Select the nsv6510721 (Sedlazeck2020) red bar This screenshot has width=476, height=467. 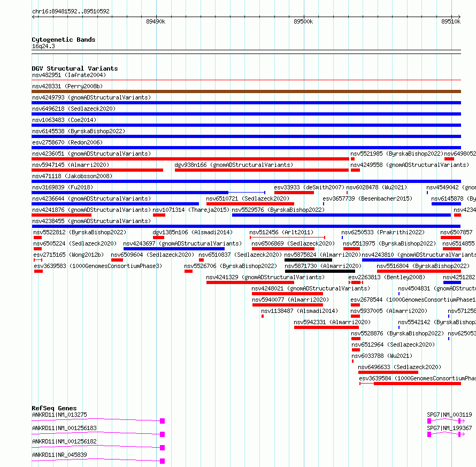point(250,204)
